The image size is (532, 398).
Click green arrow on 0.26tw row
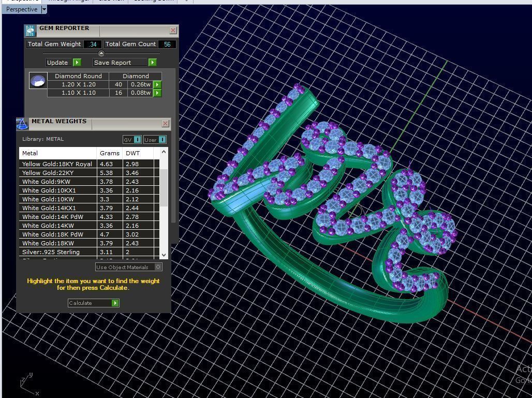(157, 84)
